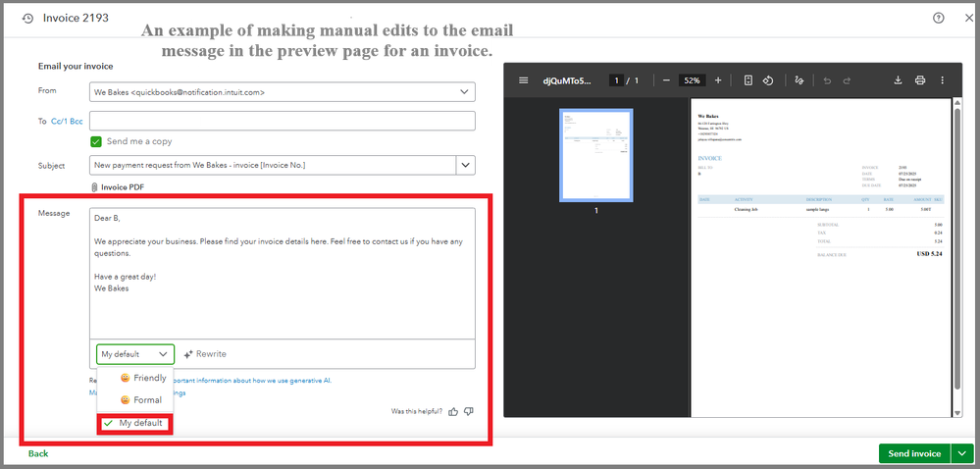
Task: Click the Back link
Action: 38,453
